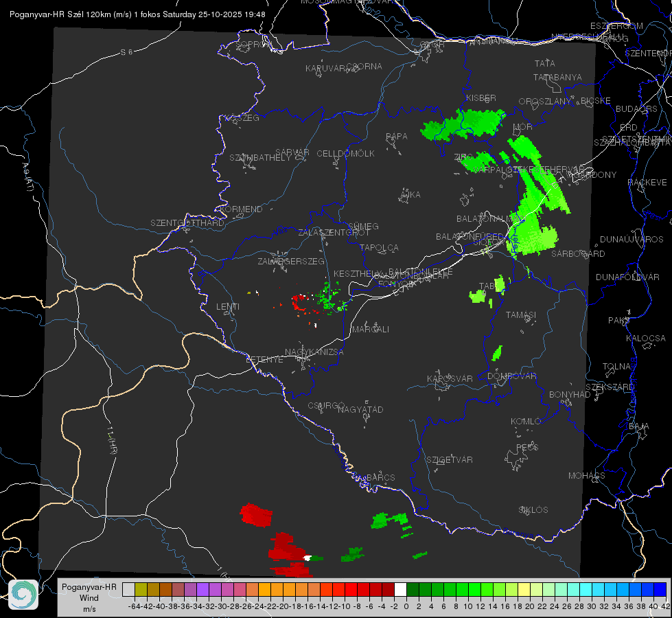Viewport: 672px width, 618px height.
Task: Click the LENTI town label
Action: (x=228, y=307)
